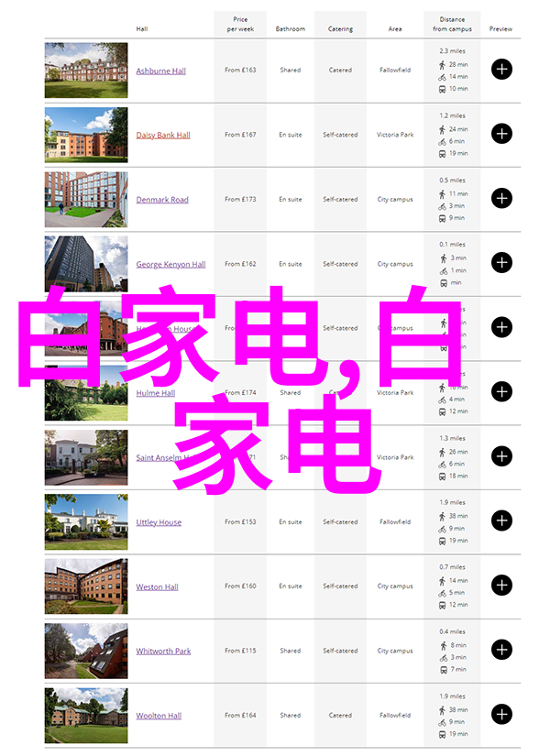Select the Uttley House photo thumbnail
Screen dimensions: 550x756
[x=86, y=521]
